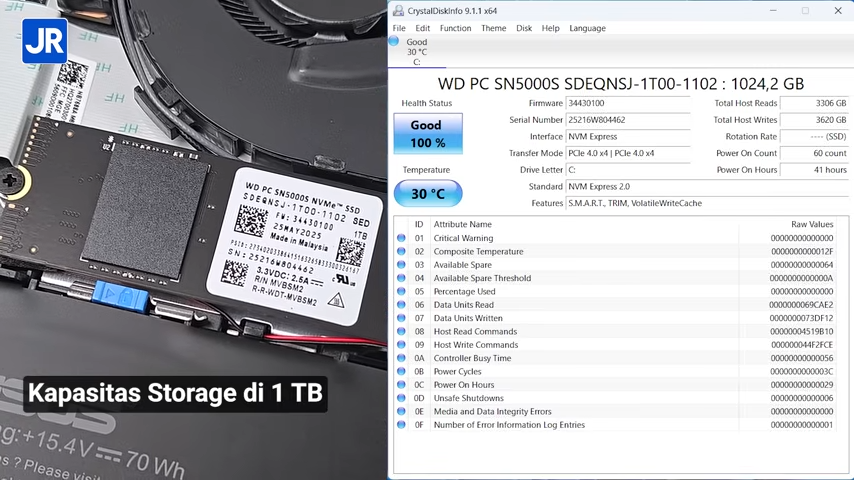
Task: Click the Transfer Mode field PCIe 4.0 x4
Action: tap(628, 153)
